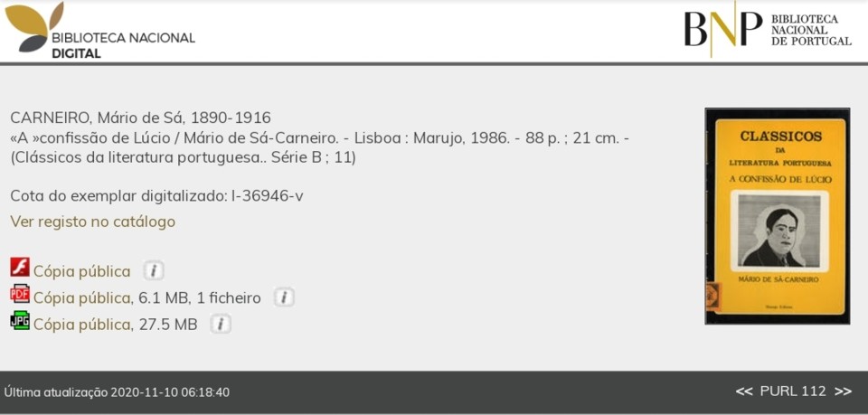Click the 'Cota do exemplar digitalizado' line

pyautogui.click(x=156, y=196)
